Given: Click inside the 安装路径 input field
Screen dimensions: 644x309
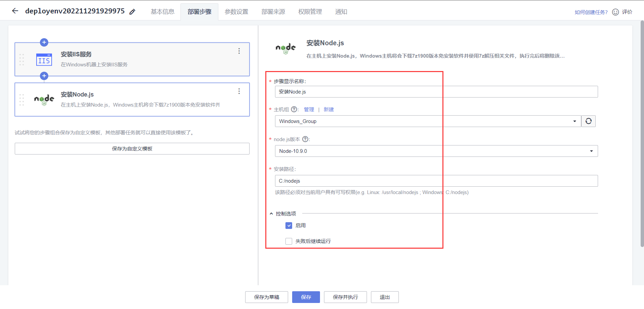Looking at the screenshot, I should (x=369, y=181).
